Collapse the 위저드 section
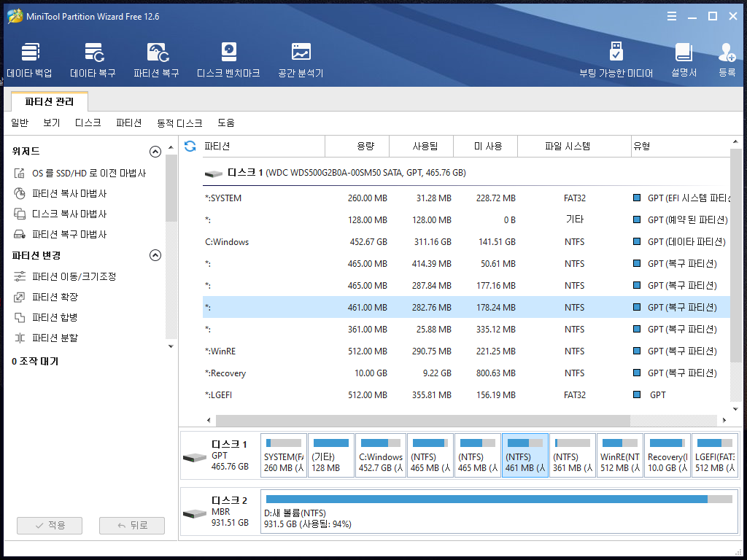747x560 pixels. (x=155, y=152)
